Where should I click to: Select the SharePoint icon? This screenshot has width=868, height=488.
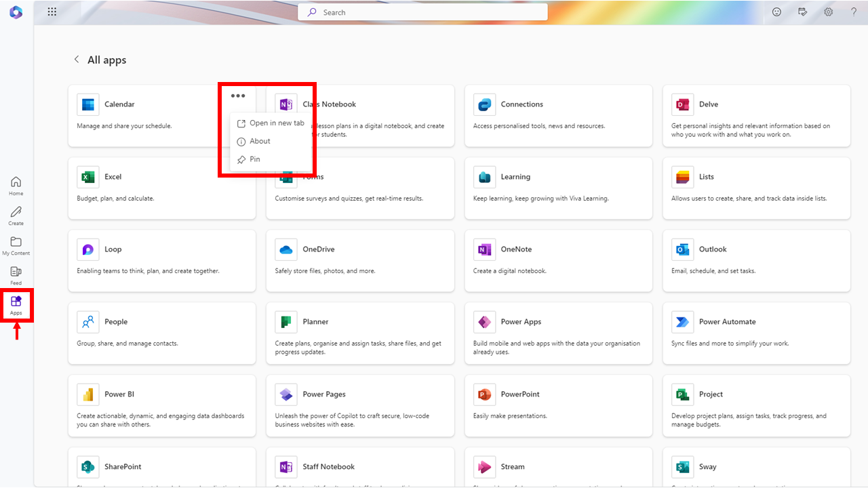pos(87,466)
